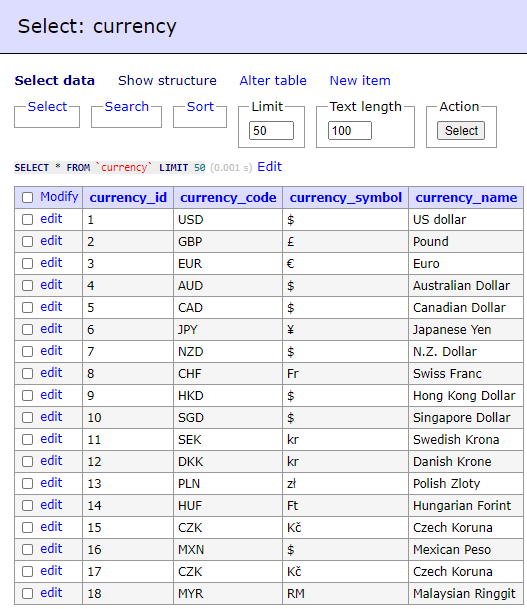Click the 'DKK' currency code cell
Screen dimensions: 527x609
coord(228,462)
